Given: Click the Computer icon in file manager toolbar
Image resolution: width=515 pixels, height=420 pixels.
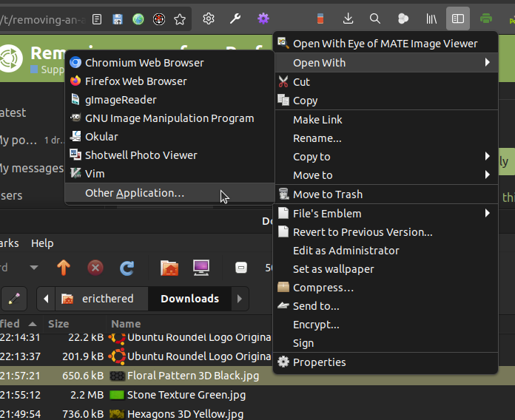Looking at the screenshot, I should click(x=201, y=267).
